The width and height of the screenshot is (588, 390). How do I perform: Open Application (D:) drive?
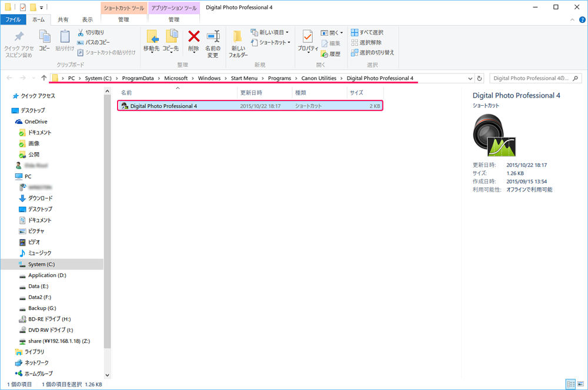[43, 275]
